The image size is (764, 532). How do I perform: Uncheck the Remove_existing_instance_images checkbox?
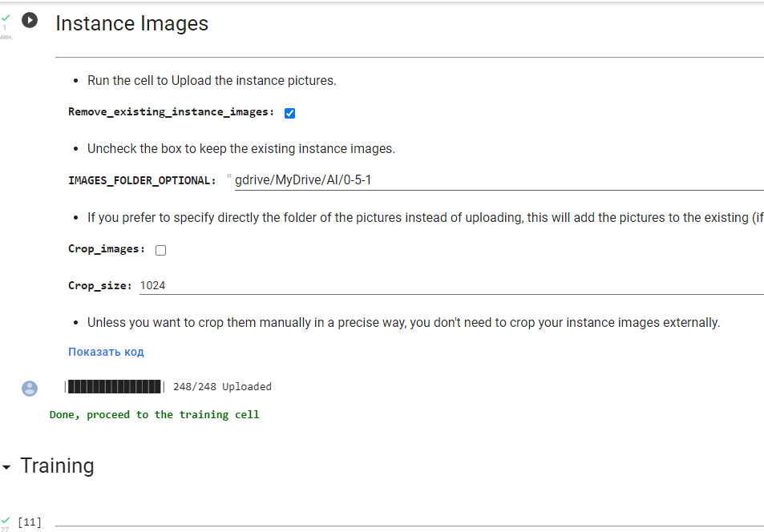289,113
